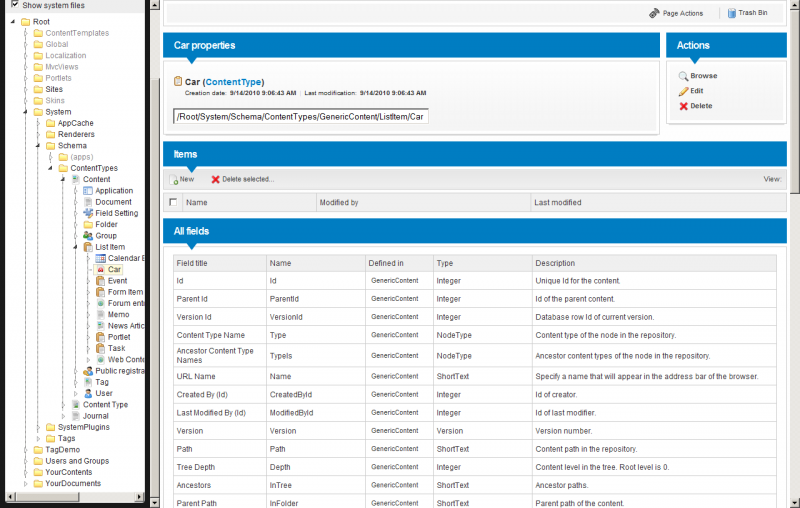The image size is (800, 508).
Task: Select the Journal tree item
Action: pyautogui.click(x=95, y=416)
